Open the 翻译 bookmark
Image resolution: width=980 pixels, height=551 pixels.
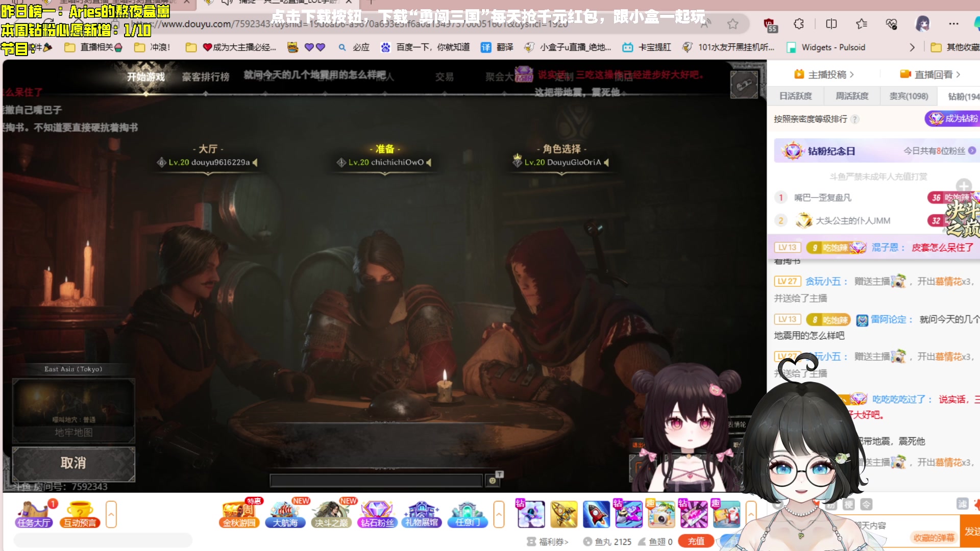point(498,47)
